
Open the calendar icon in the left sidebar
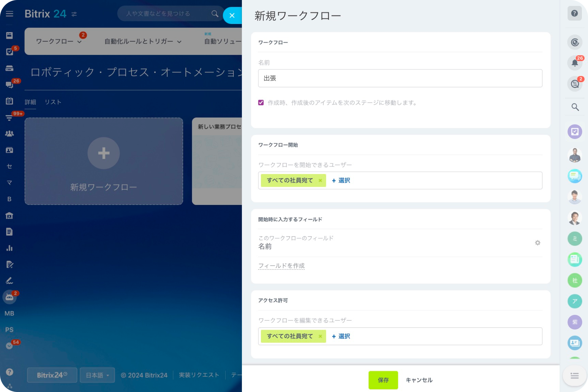click(x=9, y=101)
